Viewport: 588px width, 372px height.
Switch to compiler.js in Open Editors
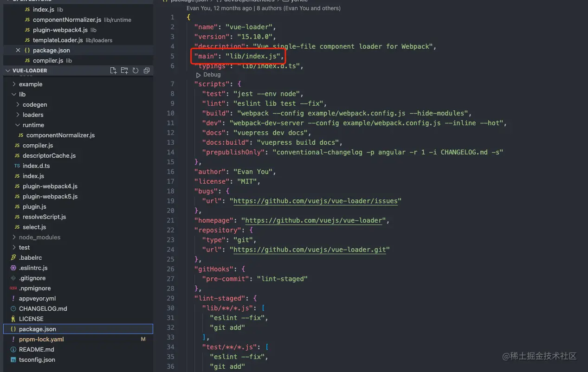coord(78,60)
